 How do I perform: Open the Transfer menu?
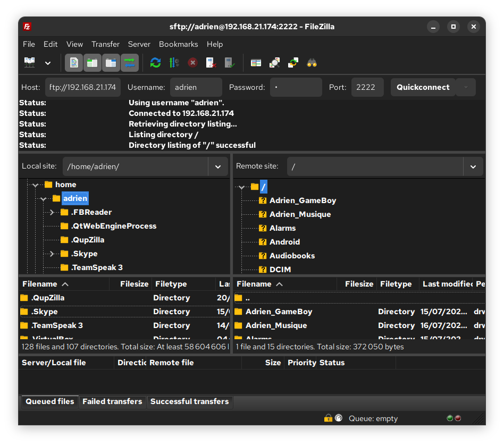(x=105, y=44)
